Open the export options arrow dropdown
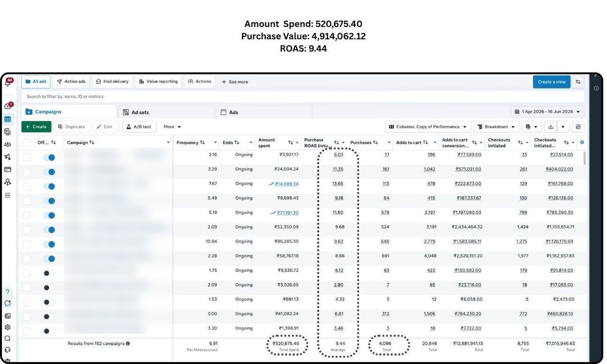This screenshot has height=364, width=607. (563, 127)
